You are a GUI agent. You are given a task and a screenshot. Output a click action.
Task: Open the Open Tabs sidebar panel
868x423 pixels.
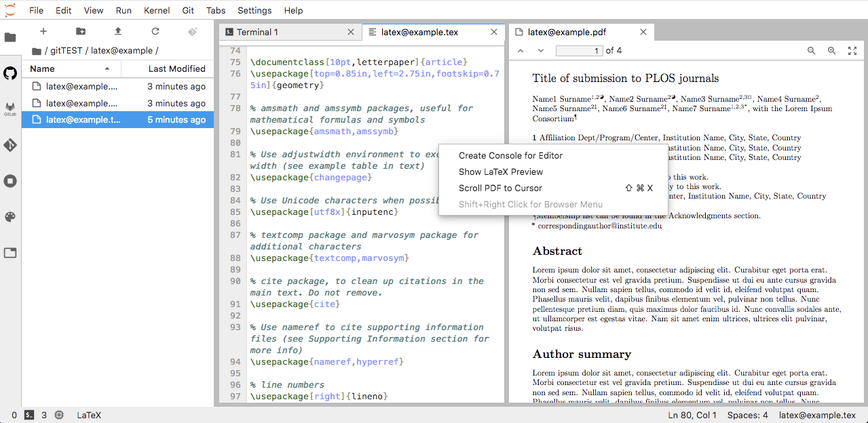(x=10, y=253)
